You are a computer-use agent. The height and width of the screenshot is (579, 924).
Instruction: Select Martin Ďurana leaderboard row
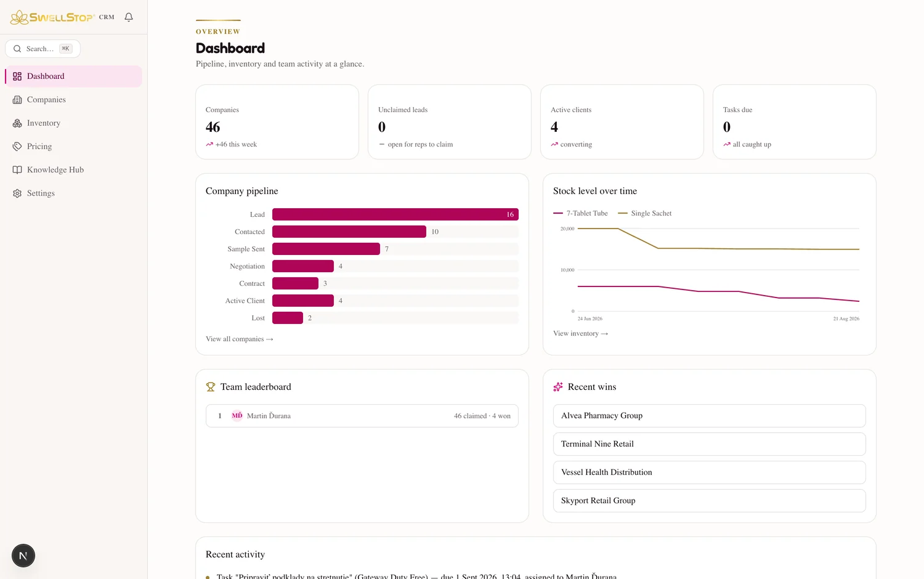pos(362,416)
